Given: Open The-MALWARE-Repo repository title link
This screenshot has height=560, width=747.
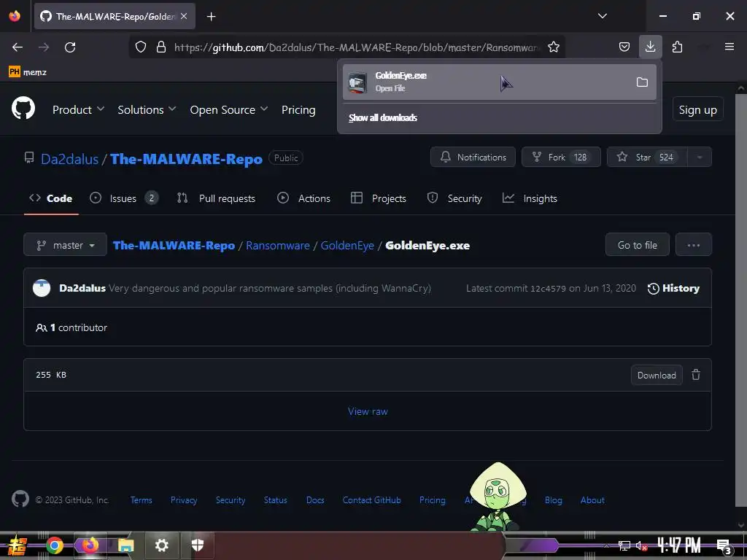Looking at the screenshot, I should pos(186,158).
